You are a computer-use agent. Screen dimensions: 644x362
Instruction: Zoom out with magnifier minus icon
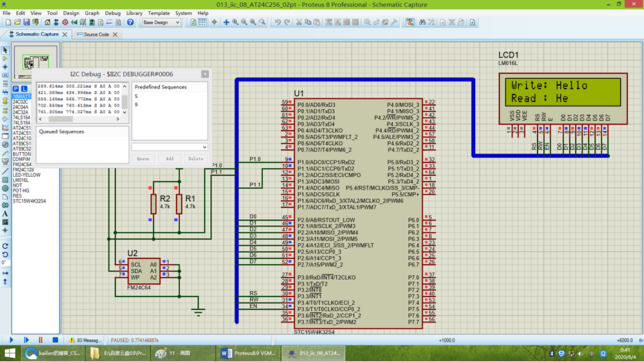[x=244, y=23]
